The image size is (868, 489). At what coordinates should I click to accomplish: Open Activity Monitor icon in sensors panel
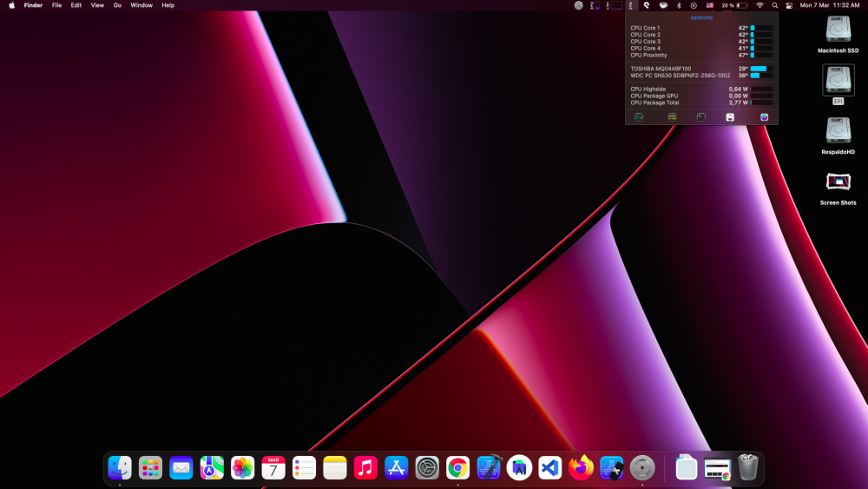pyautogui.click(x=639, y=117)
